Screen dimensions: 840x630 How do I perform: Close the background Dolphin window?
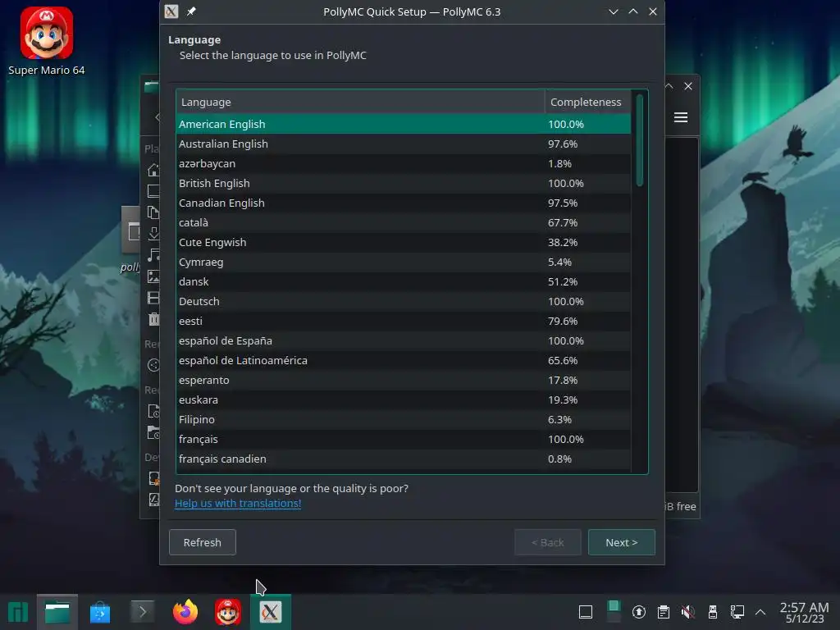[x=688, y=86]
